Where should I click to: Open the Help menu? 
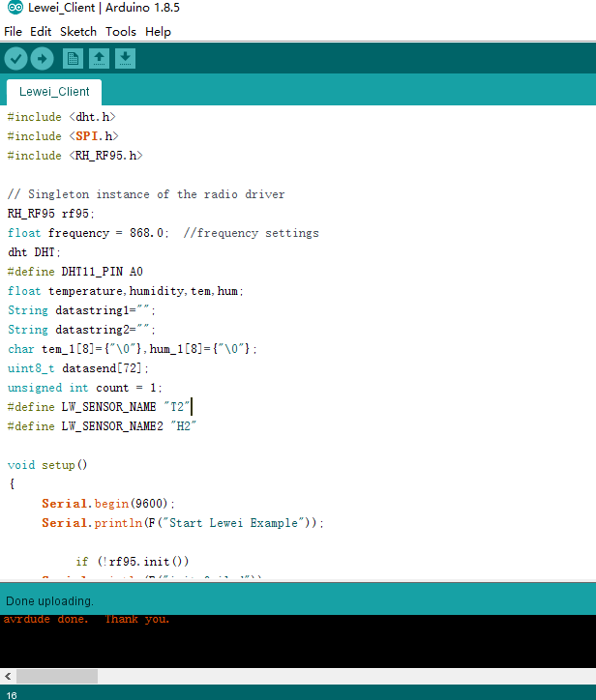click(x=158, y=32)
